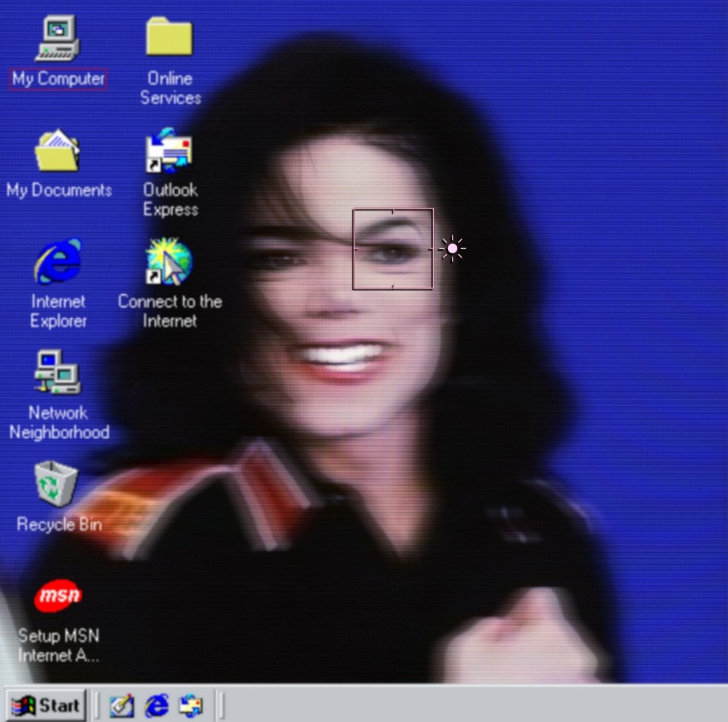Launch Show Desktop from Quick Launch

pos(122,706)
